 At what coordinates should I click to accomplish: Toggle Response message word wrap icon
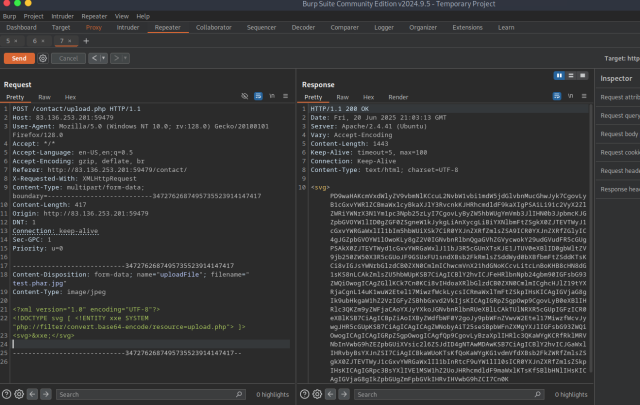pyautogui.click(x=557, y=96)
